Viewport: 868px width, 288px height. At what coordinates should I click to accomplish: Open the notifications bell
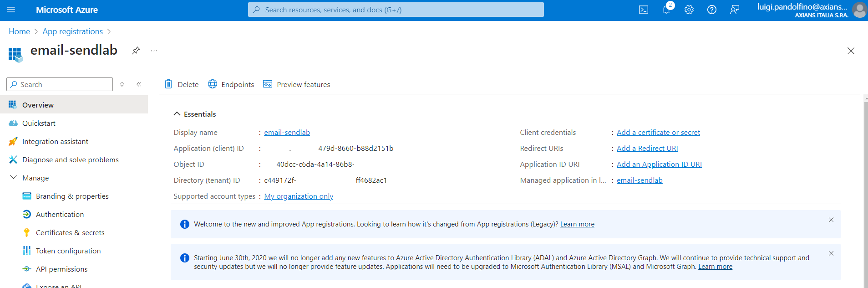(666, 10)
